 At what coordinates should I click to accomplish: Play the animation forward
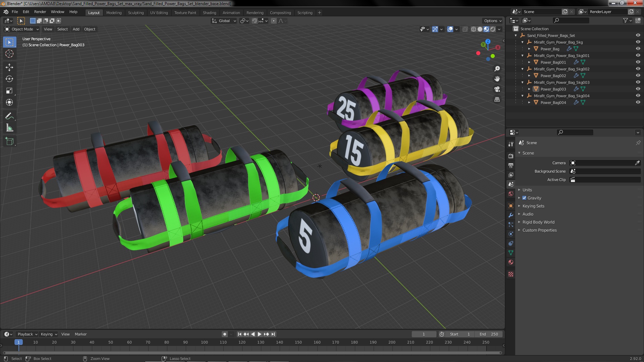tap(260, 334)
